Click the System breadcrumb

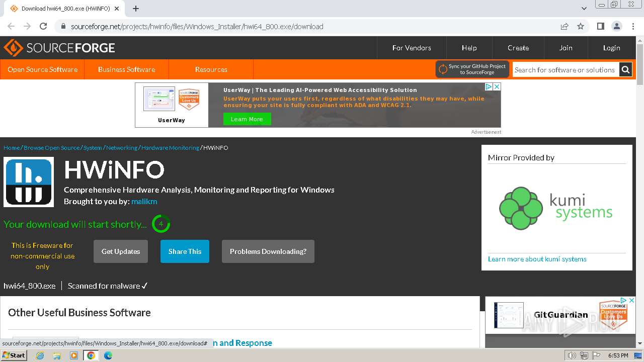coord(93,147)
